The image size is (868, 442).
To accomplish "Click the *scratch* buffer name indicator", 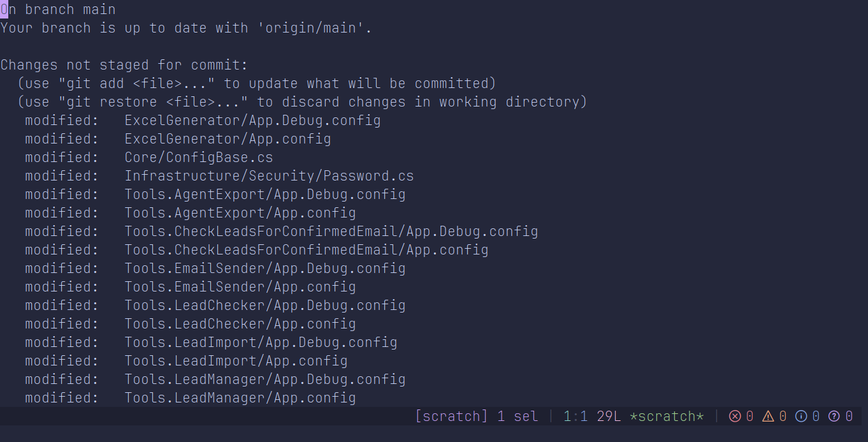I will click(x=667, y=416).
